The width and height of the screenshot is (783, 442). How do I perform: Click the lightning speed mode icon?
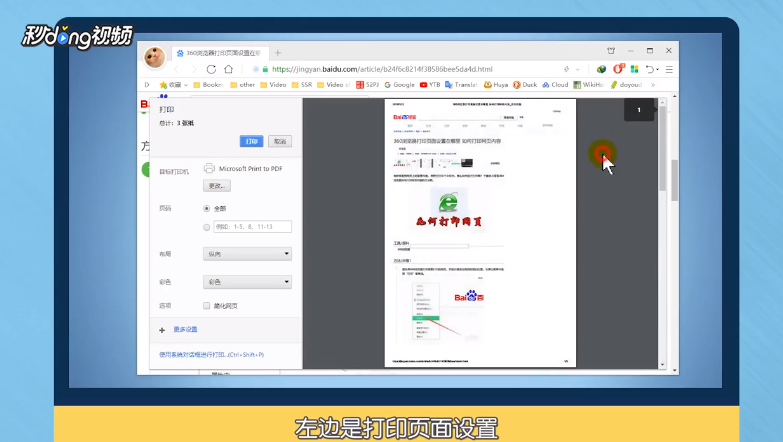pos(566,69)
